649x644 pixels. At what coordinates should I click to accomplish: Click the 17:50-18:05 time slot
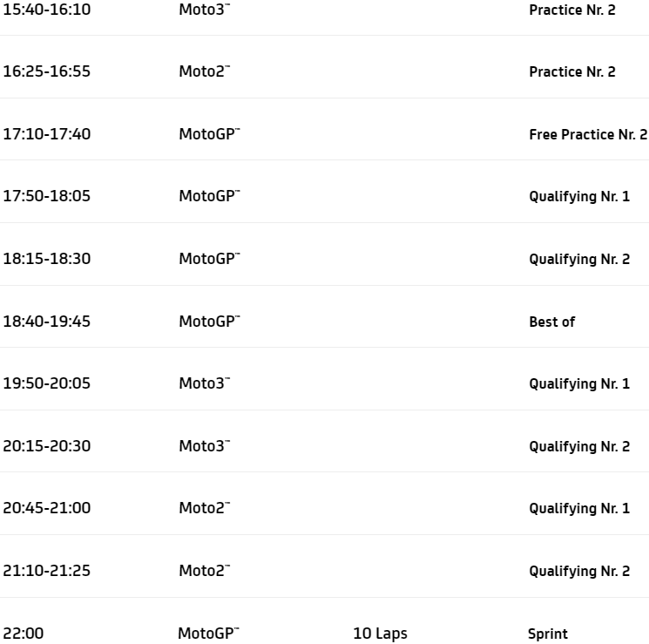pyautogui.click(x=46, y=196)
